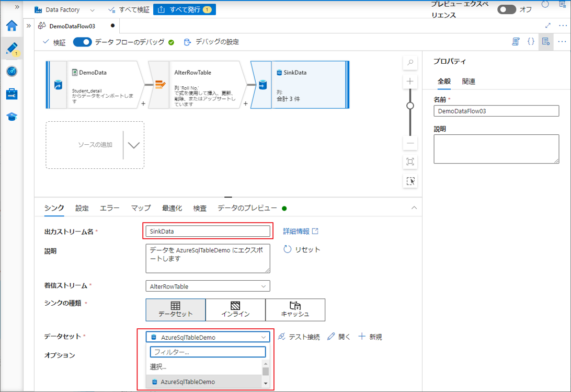Click the canvas zoom slider handle
The width and height of the screenshot is (571, 392).
(x=410, y=106)
